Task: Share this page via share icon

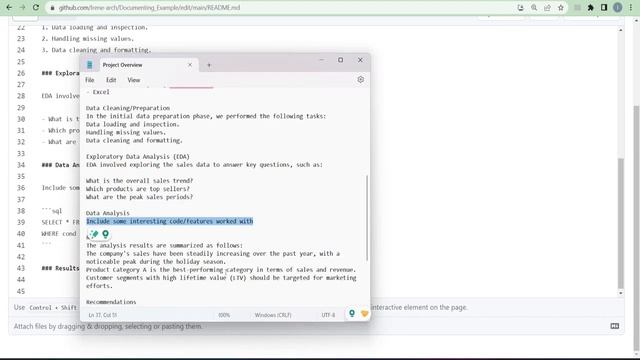Action: pos(547,8)
